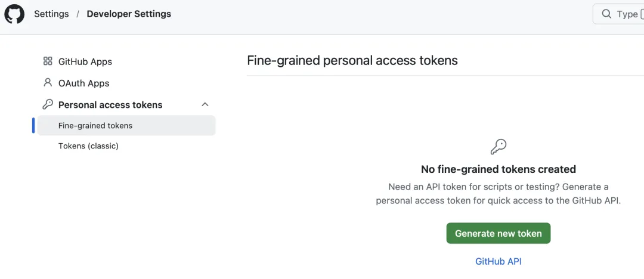Open the GitHub Apps sidebar item
This screenshot has height=279, width=644.
(85, 61)
